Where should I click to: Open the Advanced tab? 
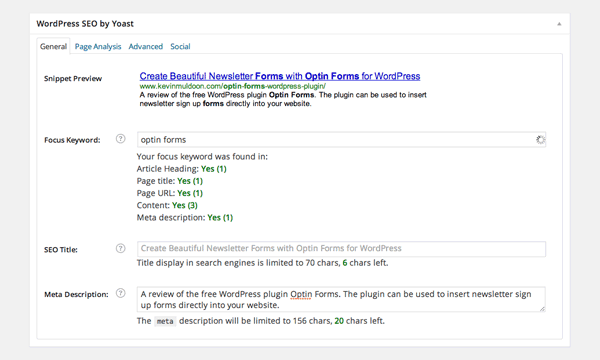coord(145,46)
